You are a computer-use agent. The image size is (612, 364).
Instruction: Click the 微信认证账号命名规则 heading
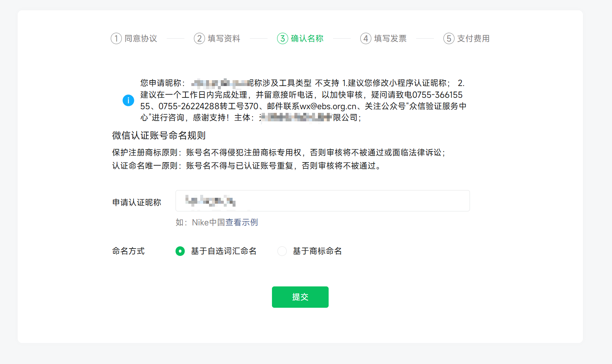click(159, 136)
